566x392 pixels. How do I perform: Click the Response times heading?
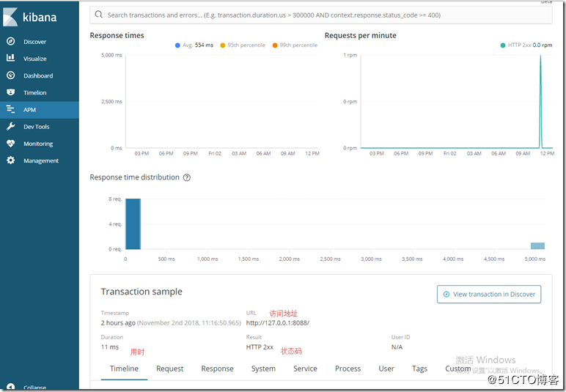tap(117, 35)
